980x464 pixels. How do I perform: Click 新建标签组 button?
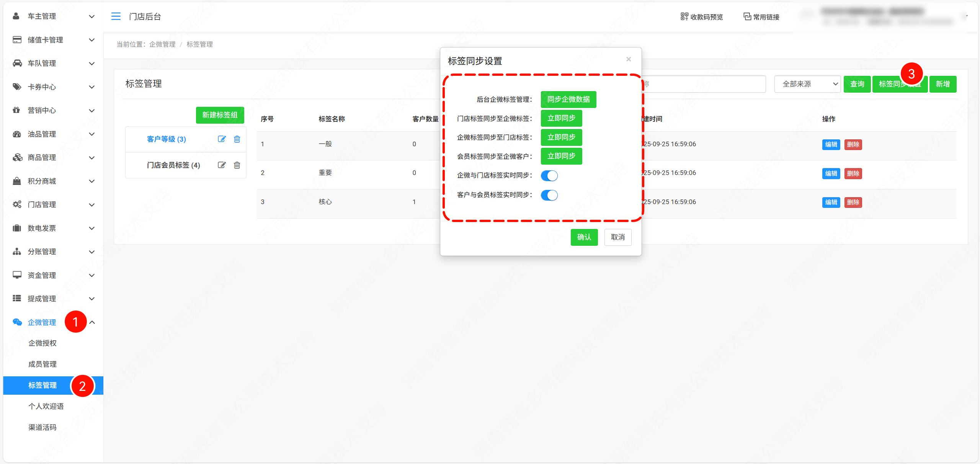(220, 115)
